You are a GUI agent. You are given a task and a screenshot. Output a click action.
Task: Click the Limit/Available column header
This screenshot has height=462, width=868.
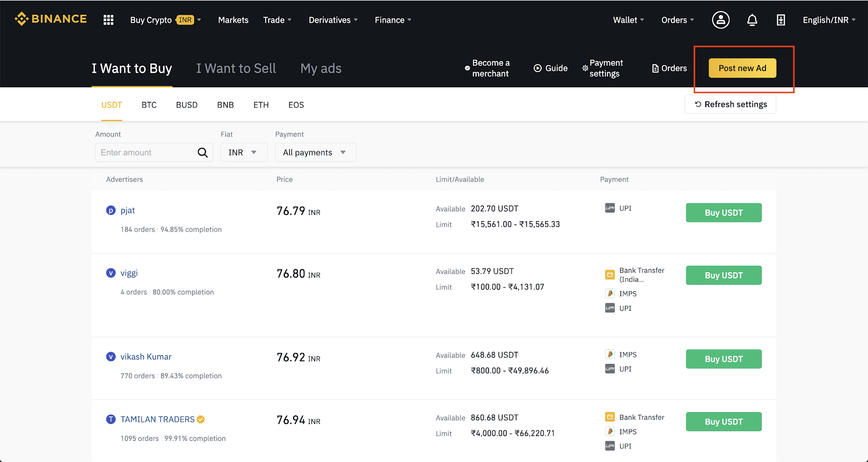click(460, 179)
